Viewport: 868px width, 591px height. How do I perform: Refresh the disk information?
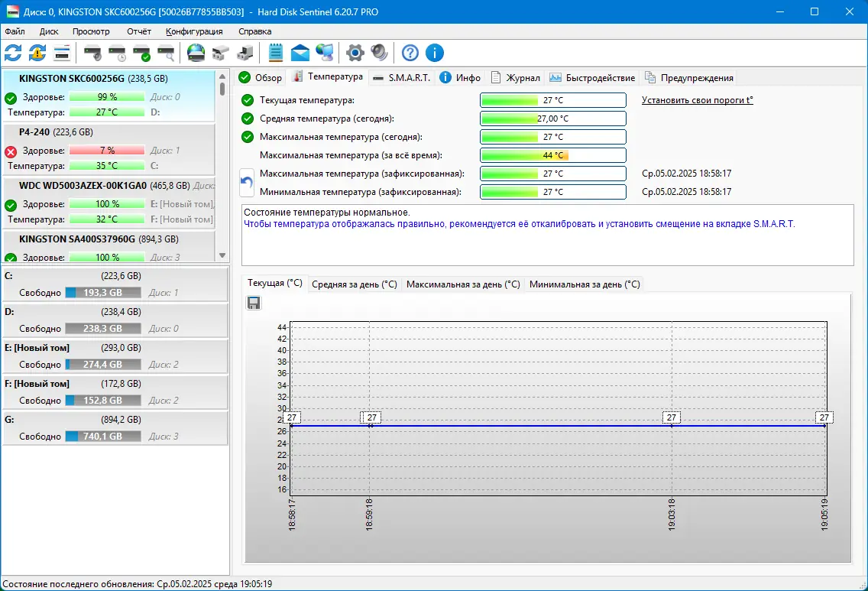coord(12,53)
